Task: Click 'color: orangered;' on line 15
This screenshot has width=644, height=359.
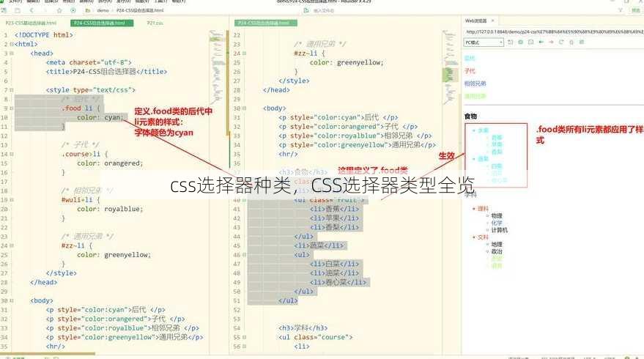Action: tap(110, 163)
